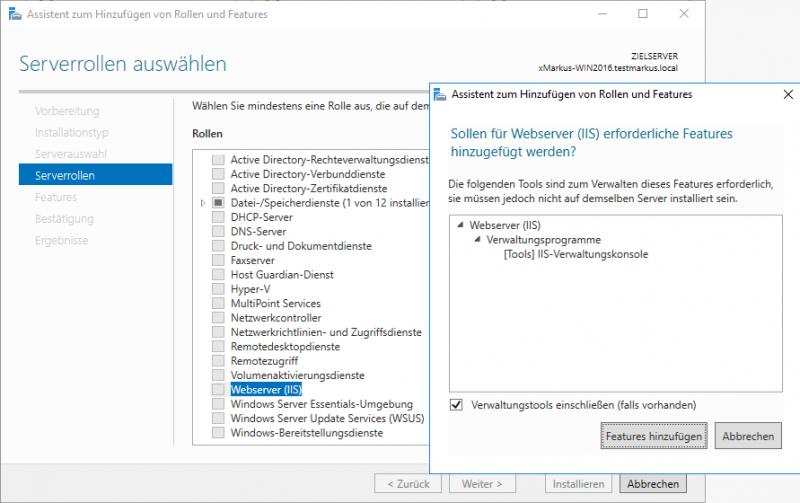Screen dimensions: 800x503
Task: Cancel the wizard with the bottom Abbrechen button
Action: 653,484
